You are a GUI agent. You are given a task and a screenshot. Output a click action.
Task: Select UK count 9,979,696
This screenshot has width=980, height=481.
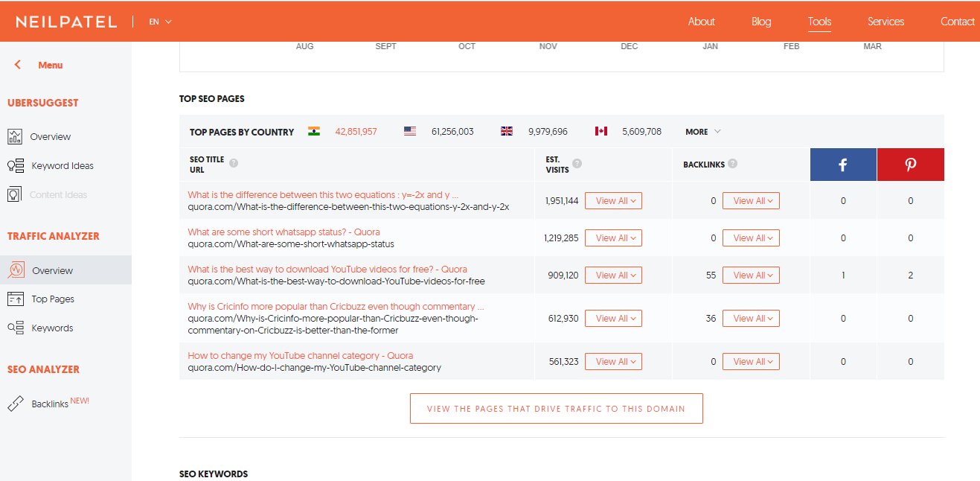(548, 132)
